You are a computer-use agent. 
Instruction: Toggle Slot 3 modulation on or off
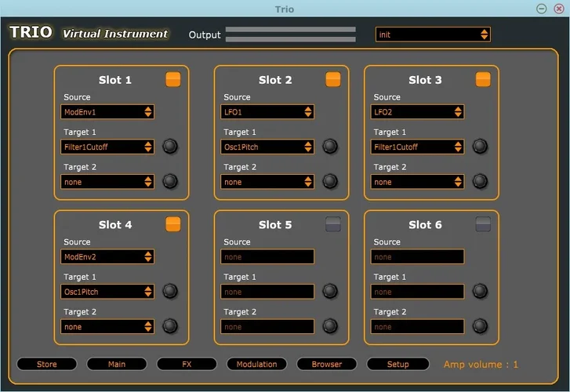483,79
